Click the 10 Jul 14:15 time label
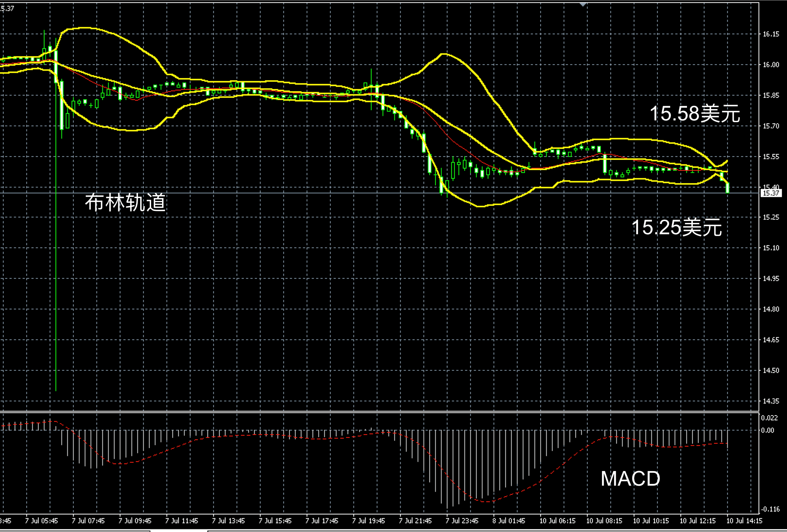This screenshot has width=787, height=532. point(744,521)
